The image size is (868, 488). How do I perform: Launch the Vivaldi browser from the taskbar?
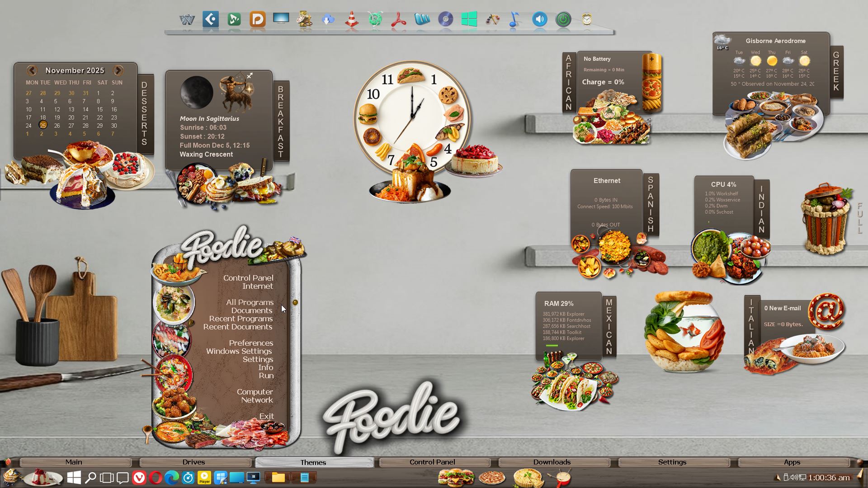[x=139, y=478]
